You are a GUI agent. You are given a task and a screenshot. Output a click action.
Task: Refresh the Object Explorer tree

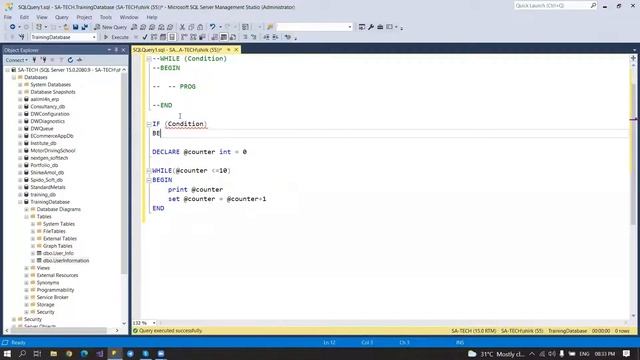(x=70, y=60)
